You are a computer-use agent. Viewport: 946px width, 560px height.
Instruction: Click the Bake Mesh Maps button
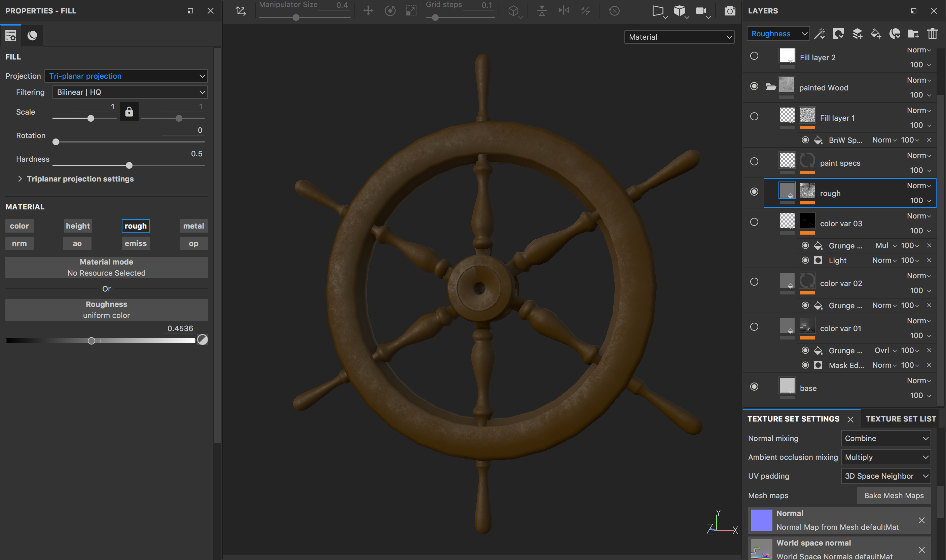point(894,495)
